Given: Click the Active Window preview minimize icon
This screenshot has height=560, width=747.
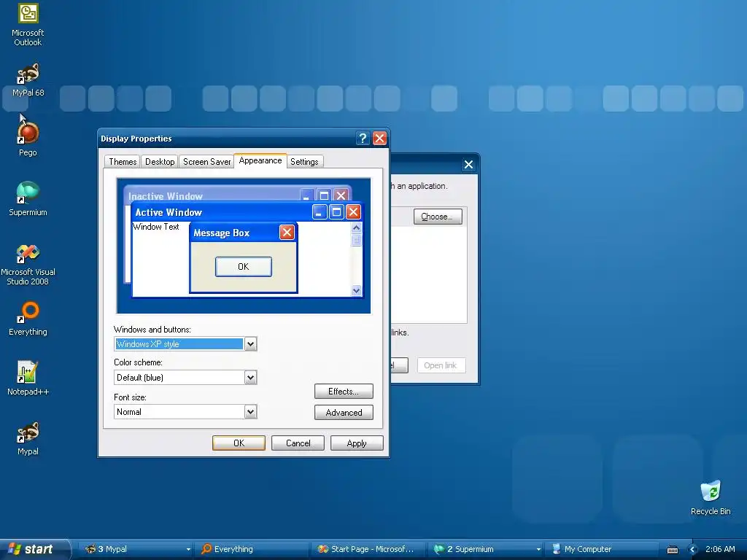Looking at the screenshot, I should pos(320,212).
